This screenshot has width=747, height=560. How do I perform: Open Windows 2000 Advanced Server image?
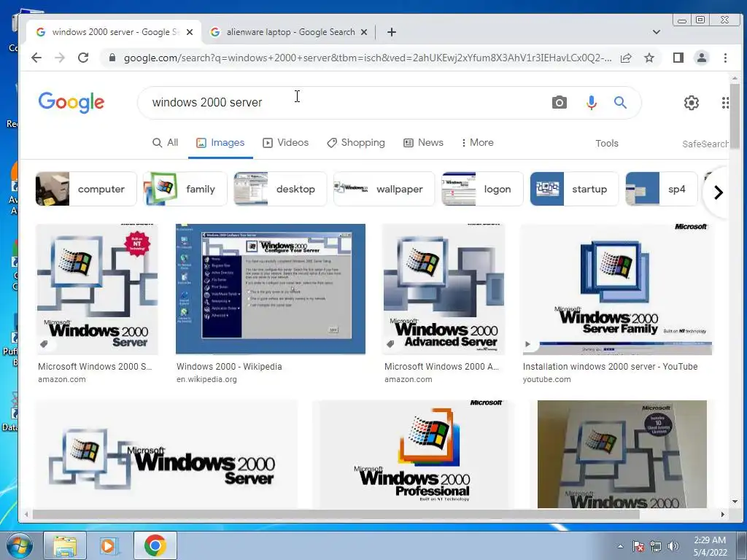[x=444, y=289]
